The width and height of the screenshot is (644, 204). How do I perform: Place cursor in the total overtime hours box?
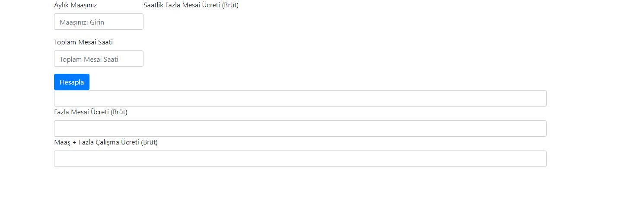click(x=99, y=59)
